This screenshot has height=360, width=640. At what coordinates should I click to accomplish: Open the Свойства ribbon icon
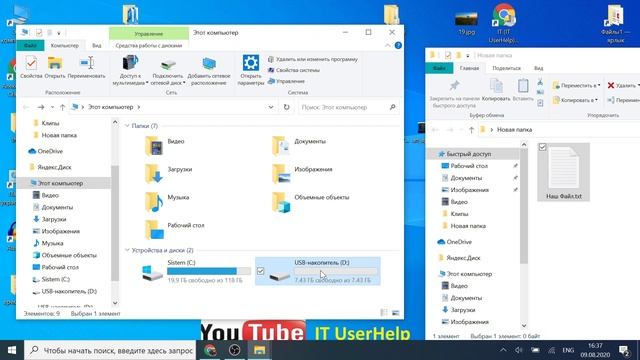pyautogui.click(x=31, y=64)
